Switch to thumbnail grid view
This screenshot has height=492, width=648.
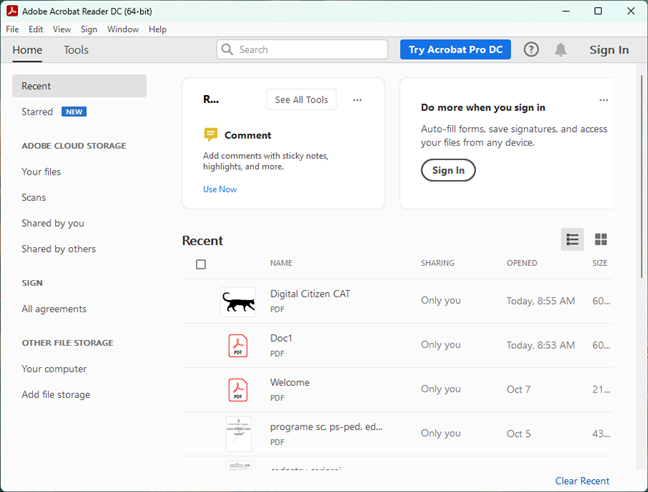click(x=600, y=239)
